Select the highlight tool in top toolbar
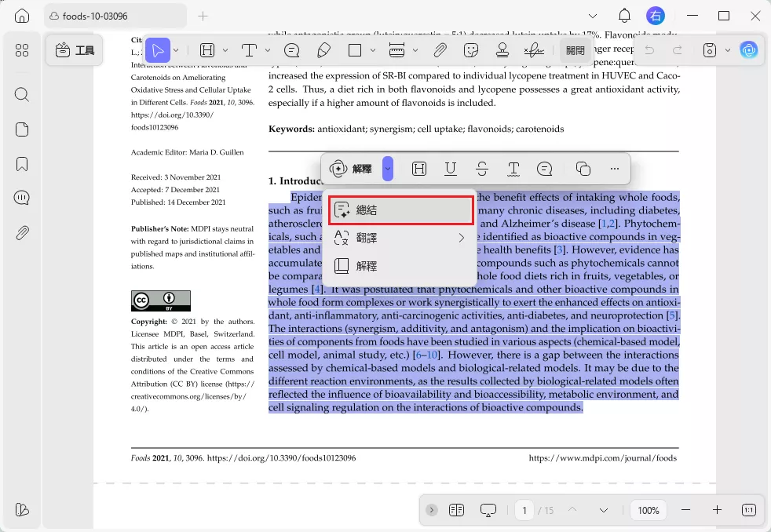The image size is (771, 532). coord(207,50)
